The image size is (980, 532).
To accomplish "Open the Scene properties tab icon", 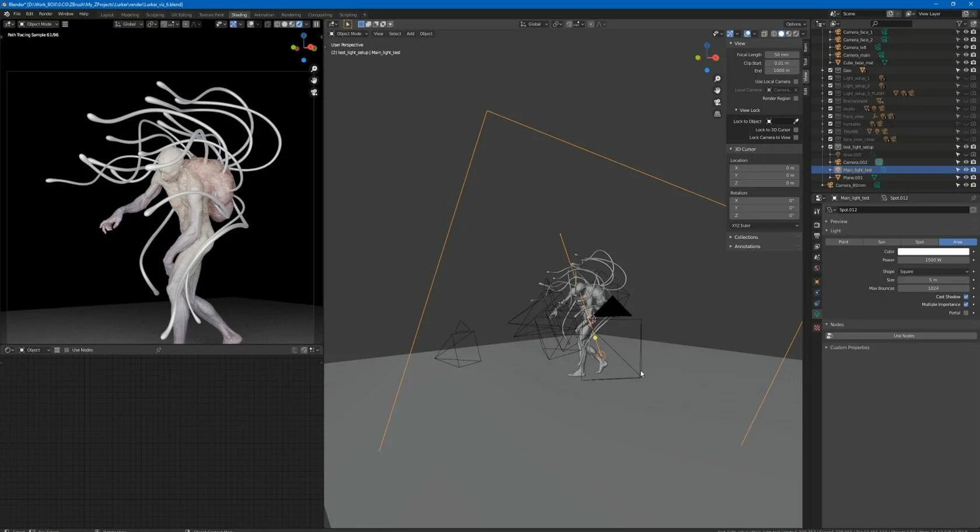I will (817, 257).
